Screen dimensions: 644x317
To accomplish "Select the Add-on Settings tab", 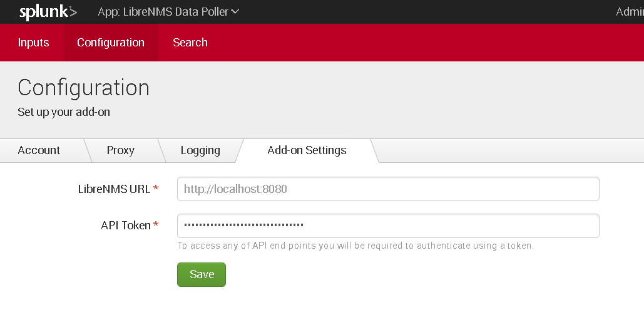I will click(307, 150).
